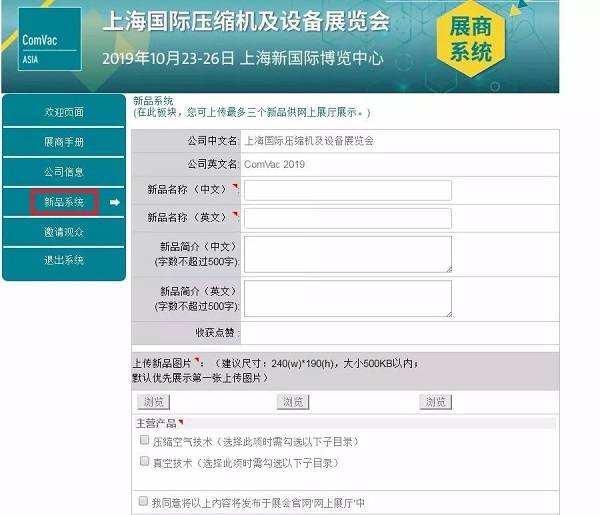Check the 真空技术 checkbox
The width and height of the screenshot is (600, 515).
point(144,462)
